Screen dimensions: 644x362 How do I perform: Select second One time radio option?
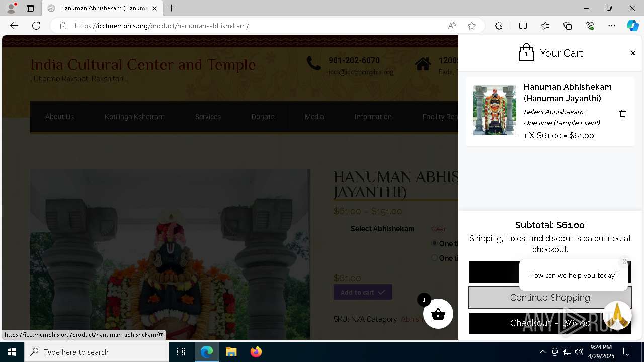point(434,258)
